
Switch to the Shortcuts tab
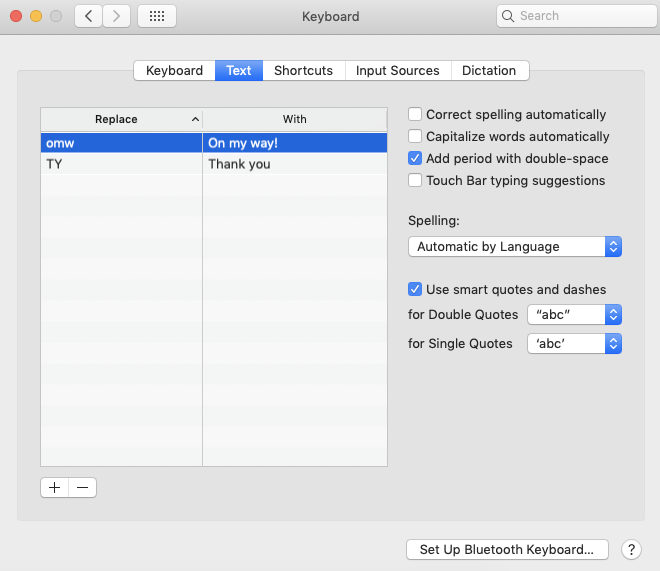click(303, 71)
